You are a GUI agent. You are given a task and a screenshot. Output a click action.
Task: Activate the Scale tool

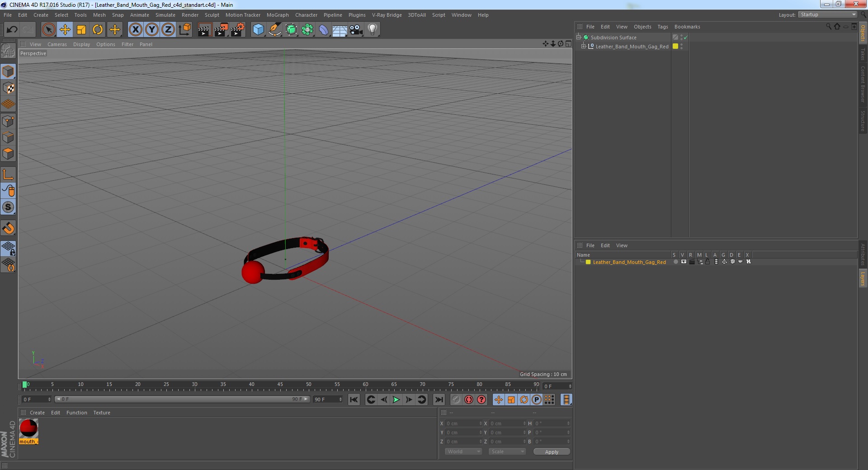click(81, 30)
